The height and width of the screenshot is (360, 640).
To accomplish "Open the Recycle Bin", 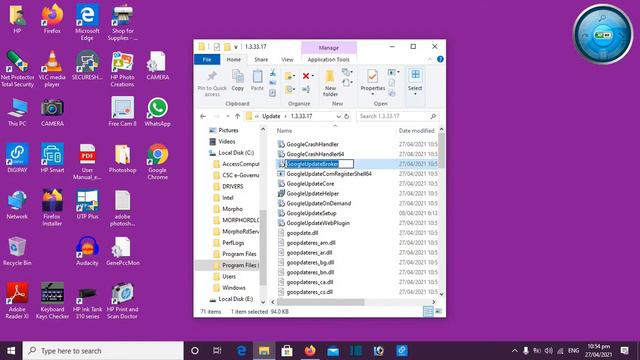I will [x=17, y=251].
